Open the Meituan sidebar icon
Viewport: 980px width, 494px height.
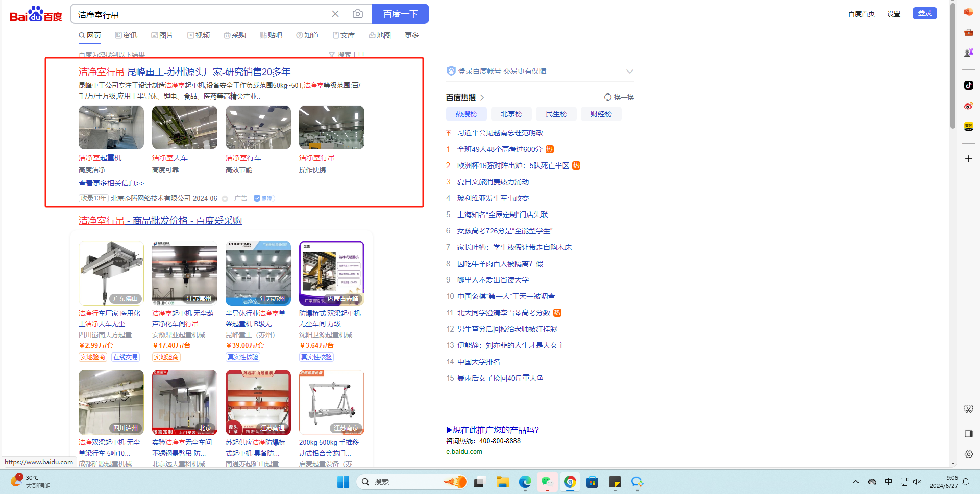968,126
